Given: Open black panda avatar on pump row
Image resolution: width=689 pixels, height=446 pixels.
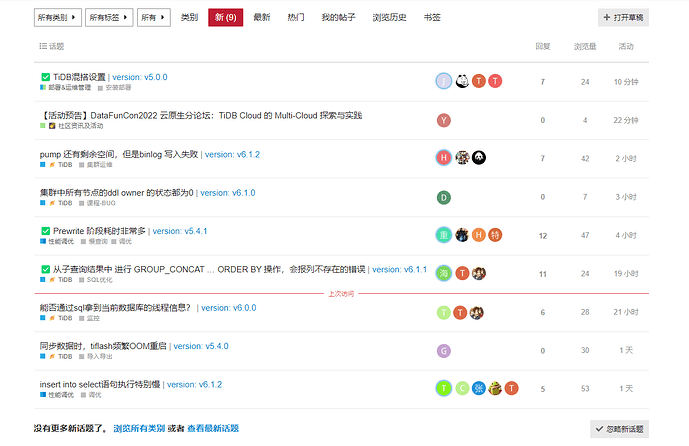Looking at the screenshot, I should pyautogui.click(x=479, y=158).
